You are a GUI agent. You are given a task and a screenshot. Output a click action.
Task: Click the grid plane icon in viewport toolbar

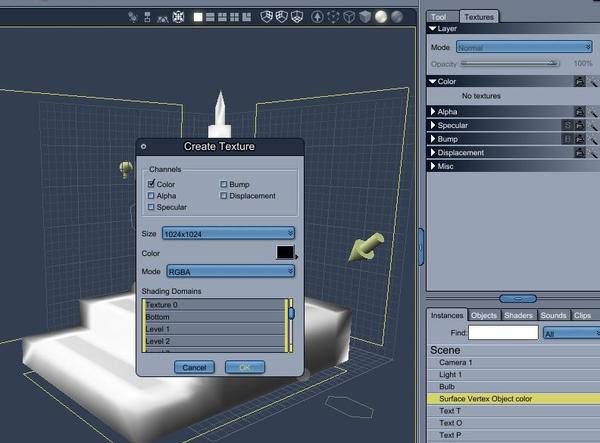(x=163, y=18)
